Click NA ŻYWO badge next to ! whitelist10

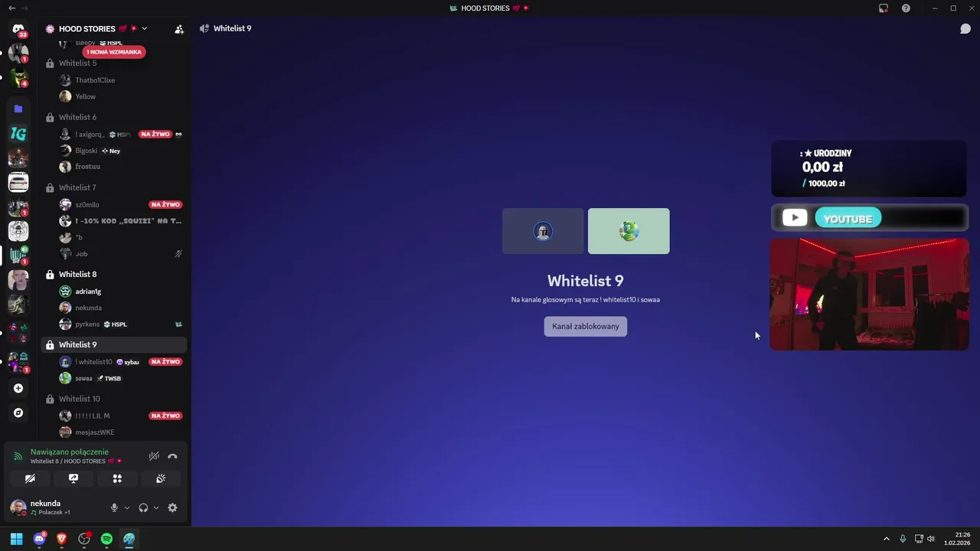tap(165, 362)
